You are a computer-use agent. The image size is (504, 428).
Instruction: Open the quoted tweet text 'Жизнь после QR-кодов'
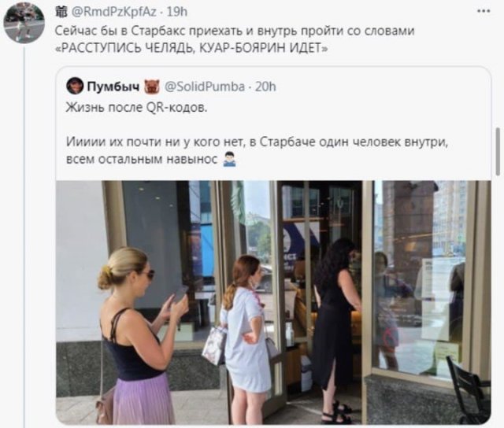pos(136,108)
